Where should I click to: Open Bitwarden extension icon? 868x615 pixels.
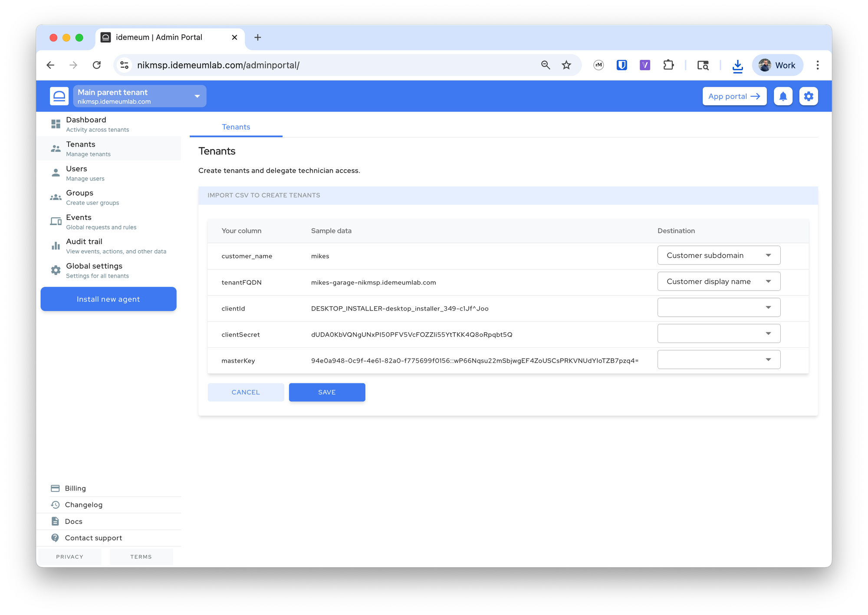tap(622, 65)
